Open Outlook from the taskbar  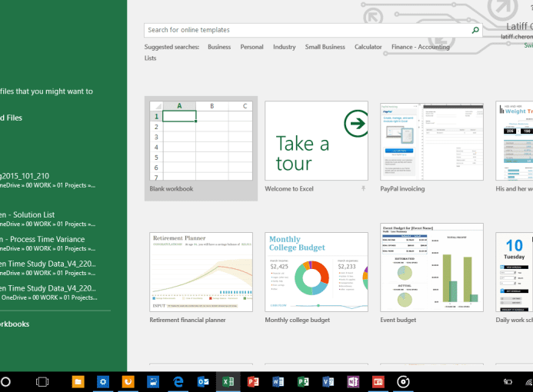[203, 382]
